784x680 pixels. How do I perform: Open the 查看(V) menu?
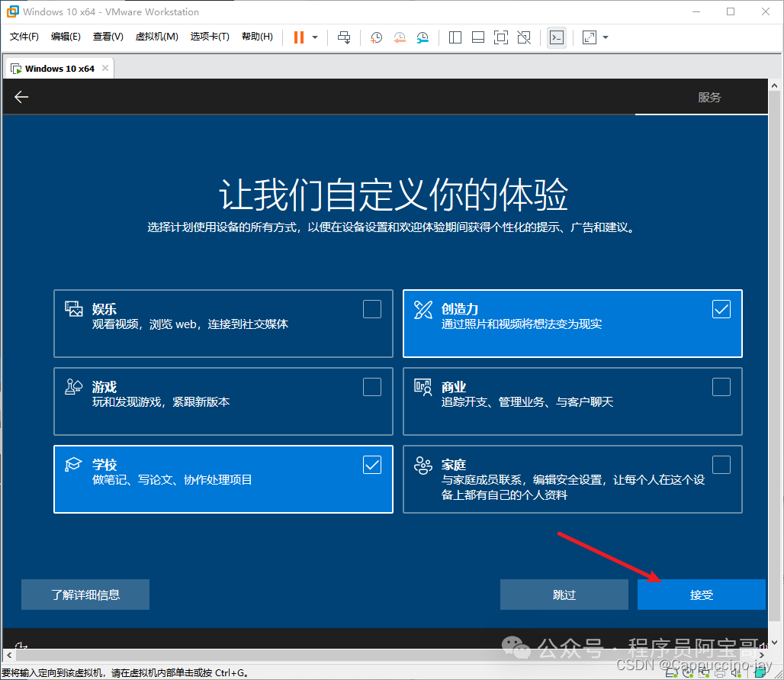click(108, 37)
